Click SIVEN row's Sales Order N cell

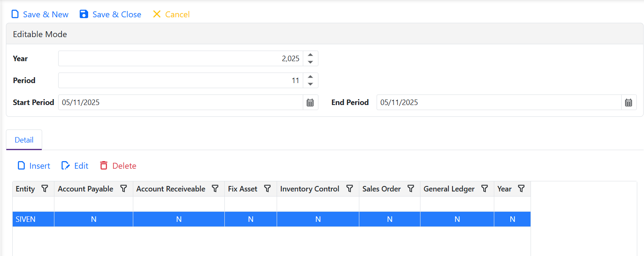pos(390,219)
